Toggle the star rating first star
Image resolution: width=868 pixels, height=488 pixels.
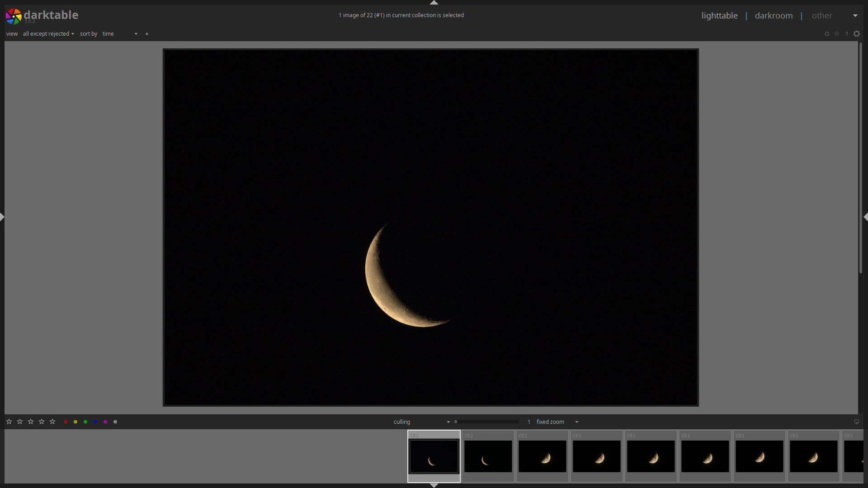9,422
